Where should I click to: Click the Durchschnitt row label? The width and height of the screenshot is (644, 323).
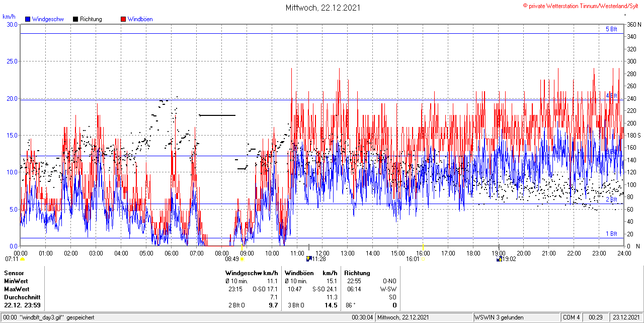(22, 297)
